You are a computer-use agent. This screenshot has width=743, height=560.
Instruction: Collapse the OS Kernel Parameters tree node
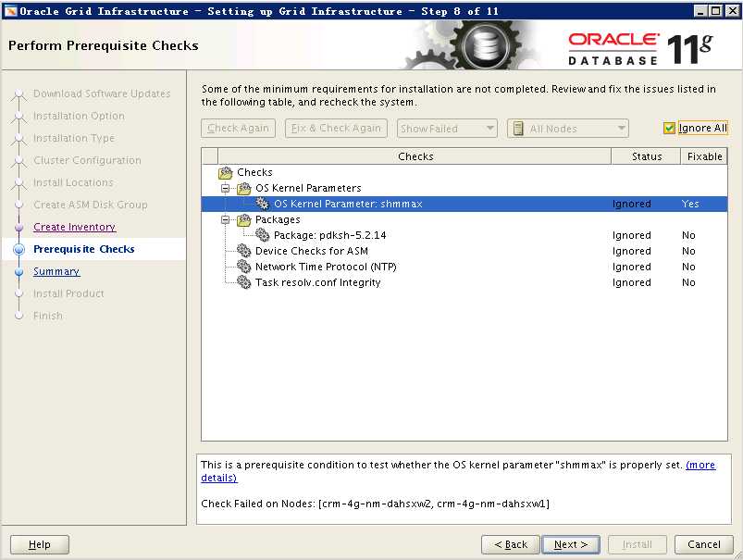point(226,189)
